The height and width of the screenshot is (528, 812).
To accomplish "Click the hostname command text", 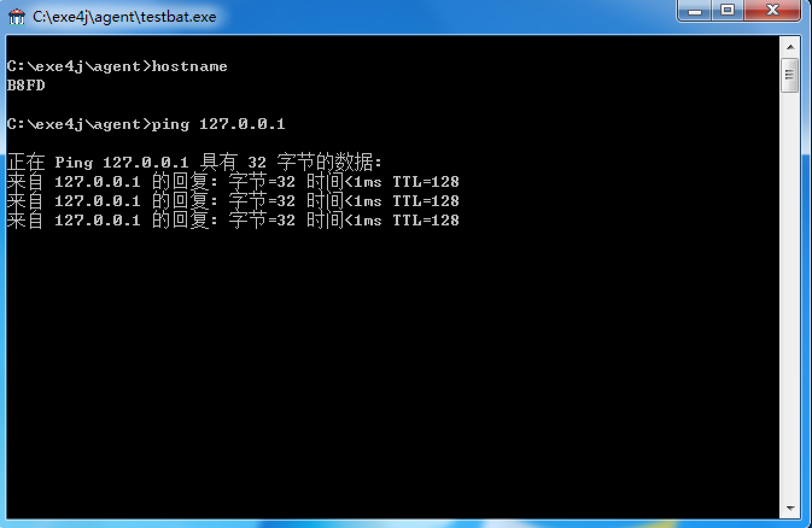I will (190, 66).
